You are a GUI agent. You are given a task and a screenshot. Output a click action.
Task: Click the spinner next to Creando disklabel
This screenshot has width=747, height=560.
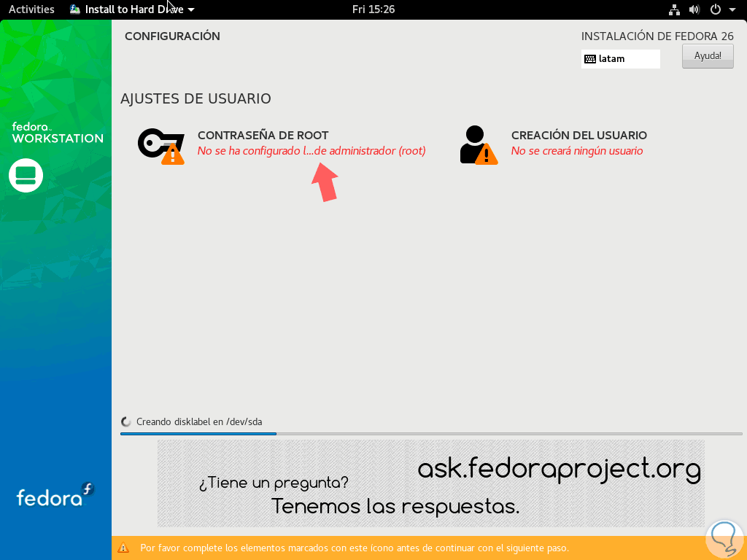coord(126,421)
